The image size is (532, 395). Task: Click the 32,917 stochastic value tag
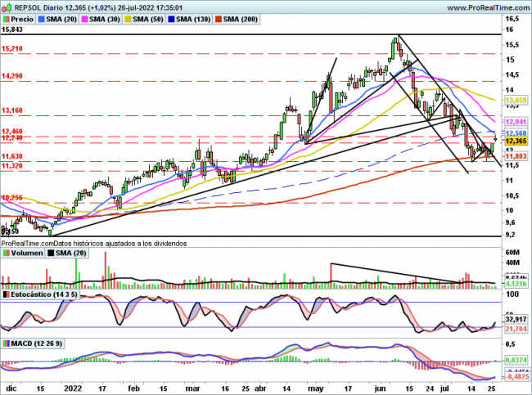[516, 320]
